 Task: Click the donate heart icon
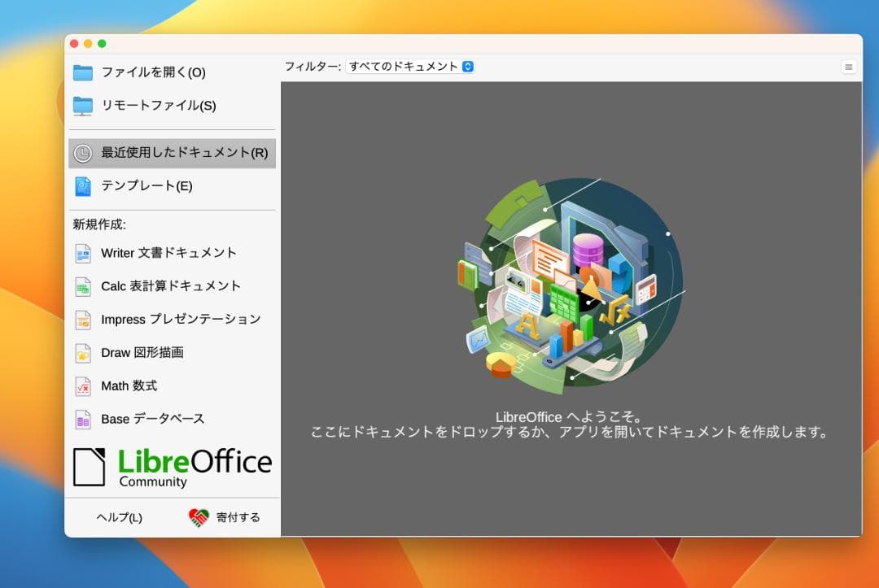pos(199,517)
